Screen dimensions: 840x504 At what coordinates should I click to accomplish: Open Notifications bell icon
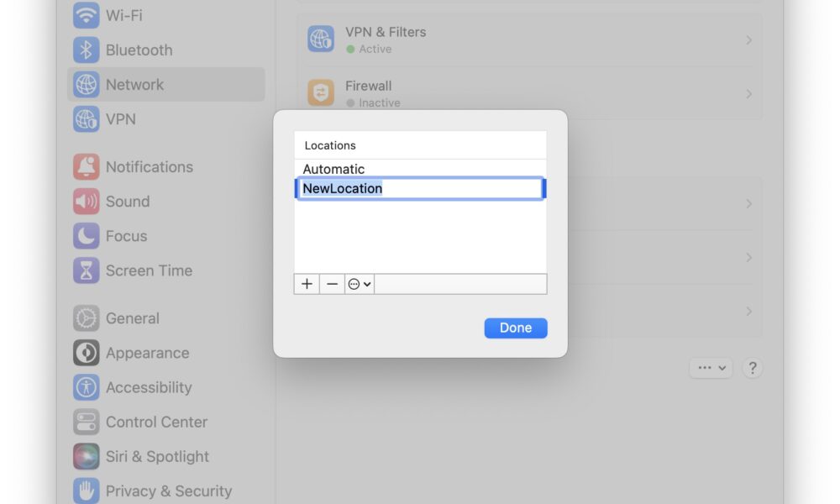click(86, 166)
